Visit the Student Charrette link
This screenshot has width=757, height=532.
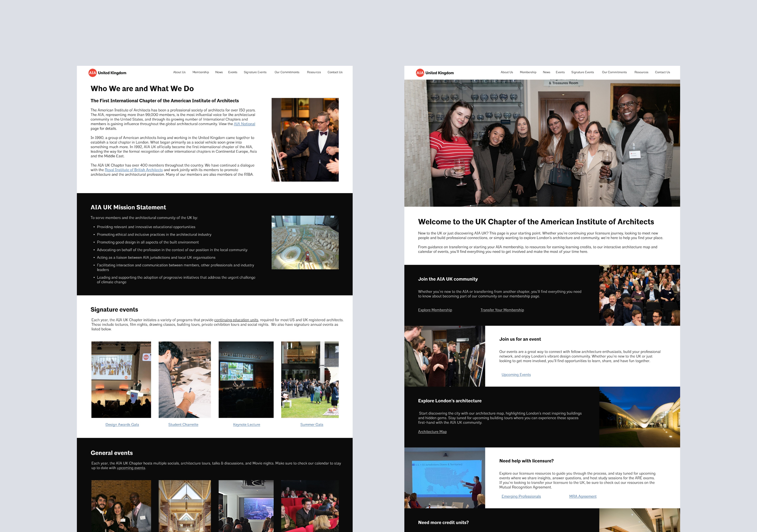(x=183, y=424)
